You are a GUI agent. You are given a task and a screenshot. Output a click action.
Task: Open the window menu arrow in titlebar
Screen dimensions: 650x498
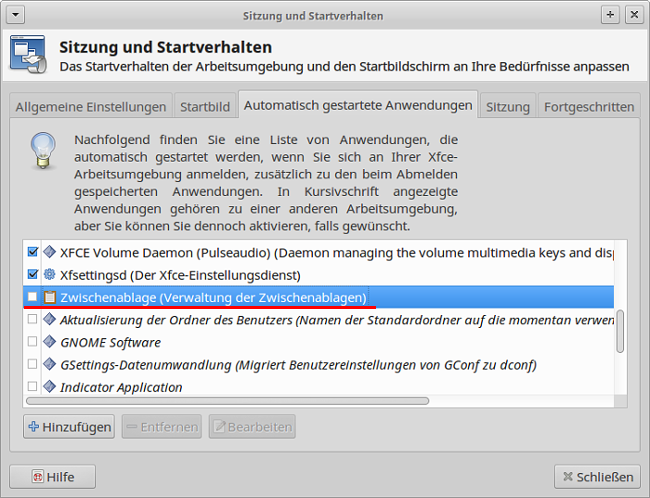(x=13, y=15)
